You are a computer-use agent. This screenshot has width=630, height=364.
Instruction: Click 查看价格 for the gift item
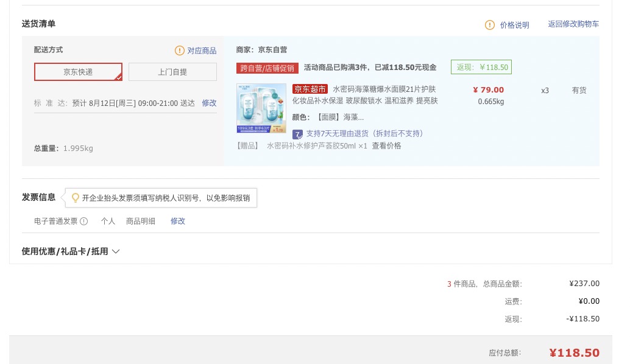[x=386, y=145]
